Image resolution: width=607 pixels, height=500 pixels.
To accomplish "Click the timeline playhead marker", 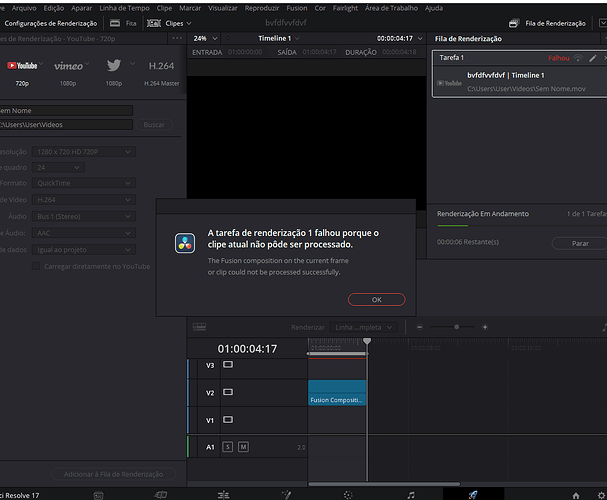I will point(367,341).
